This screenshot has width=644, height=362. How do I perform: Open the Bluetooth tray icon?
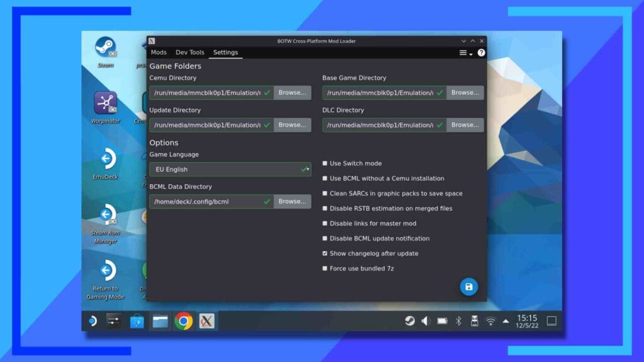tap(458, 321)
